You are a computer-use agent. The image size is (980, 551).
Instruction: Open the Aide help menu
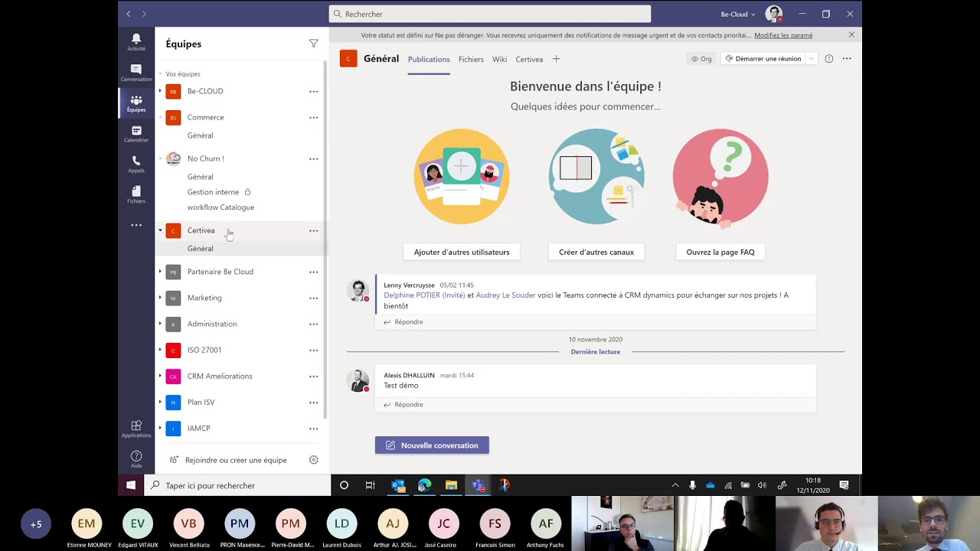[x=136, y=459]
